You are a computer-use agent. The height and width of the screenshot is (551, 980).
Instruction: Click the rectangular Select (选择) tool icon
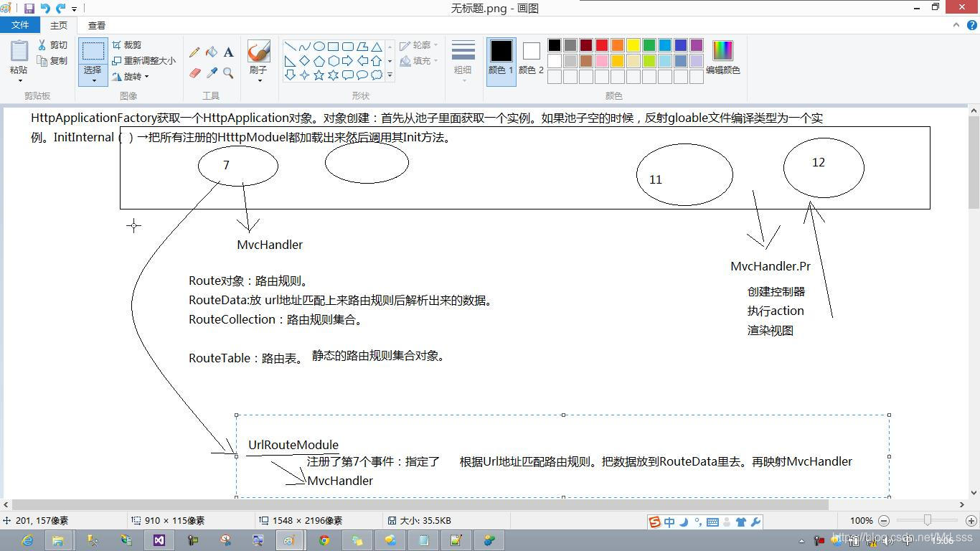point(93,52)
